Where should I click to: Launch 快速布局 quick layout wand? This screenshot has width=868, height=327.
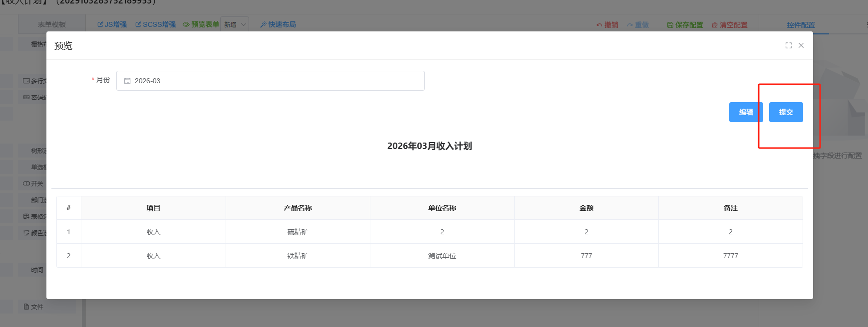(263, 24)
